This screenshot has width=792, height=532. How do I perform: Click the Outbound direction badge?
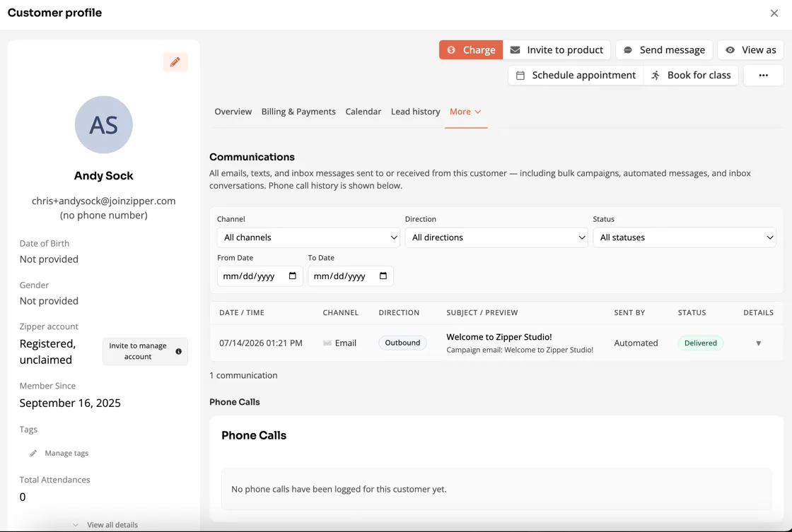[x=402, y=343]
